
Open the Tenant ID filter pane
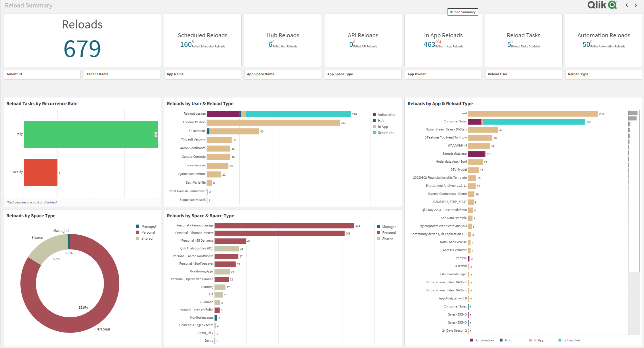tap(42, 74)
